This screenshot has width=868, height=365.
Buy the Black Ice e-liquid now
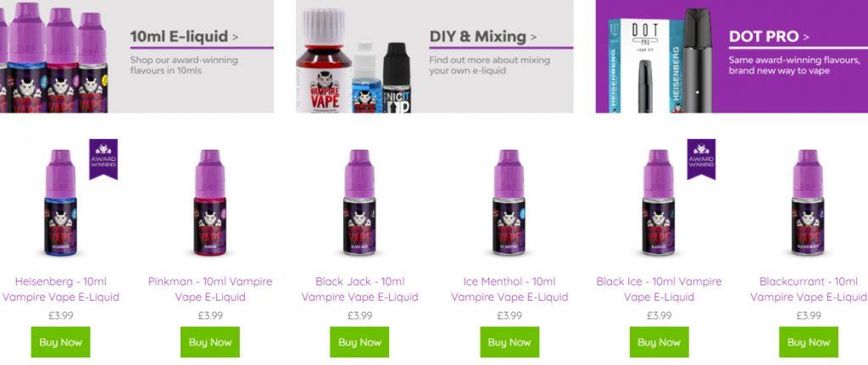659,342
